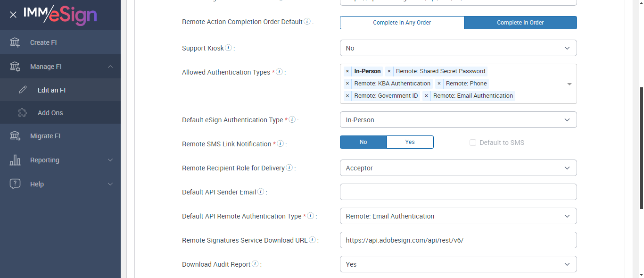This screenshot has height=278, width=644.
Task: Click info icon beside Support Kiosk
Action: click(x=229, y=48)
